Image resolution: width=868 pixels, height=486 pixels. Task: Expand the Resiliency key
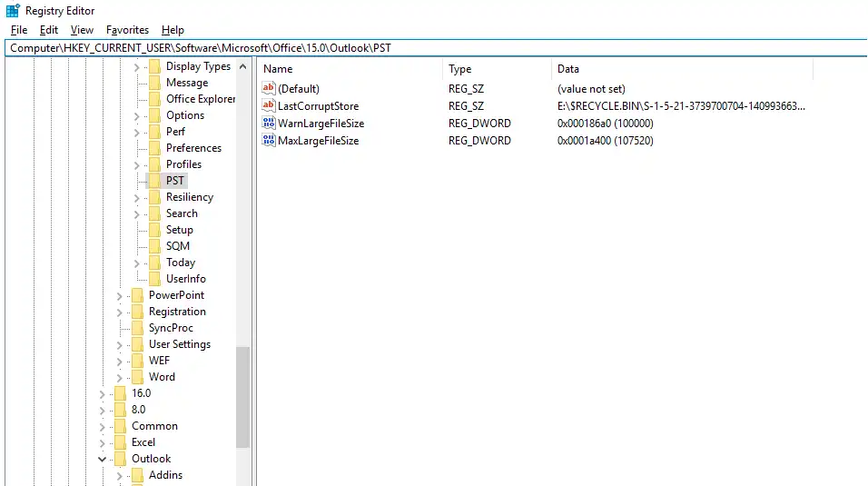pos(137,198)
